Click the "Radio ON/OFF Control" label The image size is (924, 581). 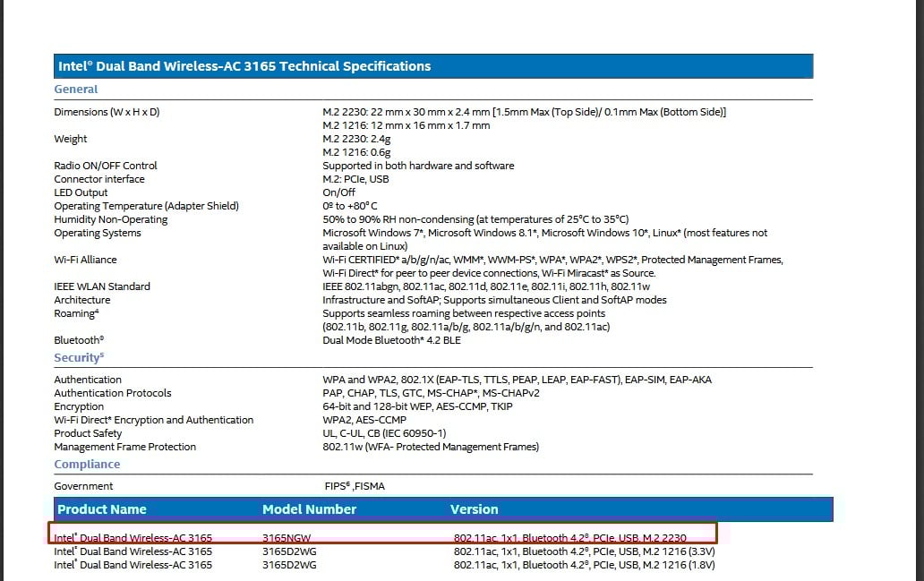[x=106, y=166]
